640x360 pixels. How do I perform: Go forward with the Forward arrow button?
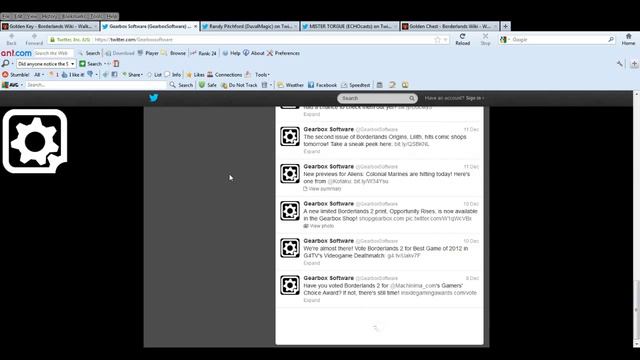tap(34, 39)
